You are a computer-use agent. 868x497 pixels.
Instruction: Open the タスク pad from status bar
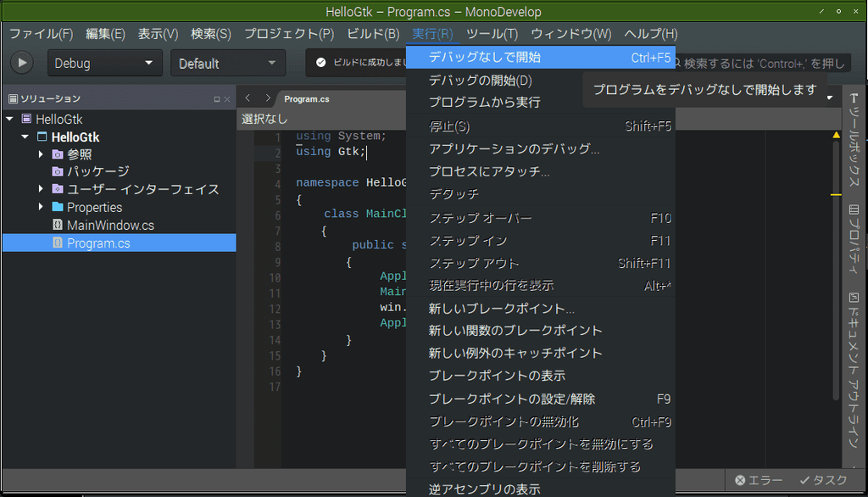823,480
